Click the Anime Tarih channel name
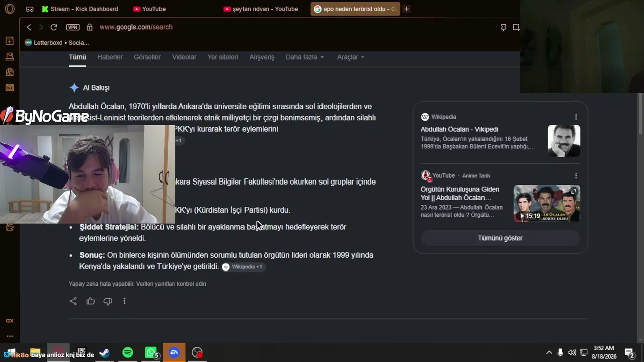Image resolution: width=644 pixels, height=362 pixels. (x=476, y=176)
